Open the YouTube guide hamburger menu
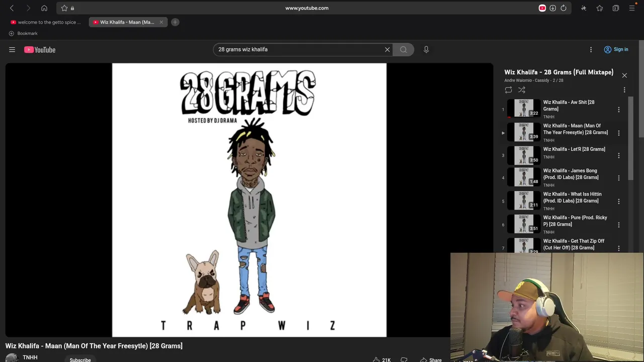The height and width of the screenshot is (362, 644). [x=12, y=50]
